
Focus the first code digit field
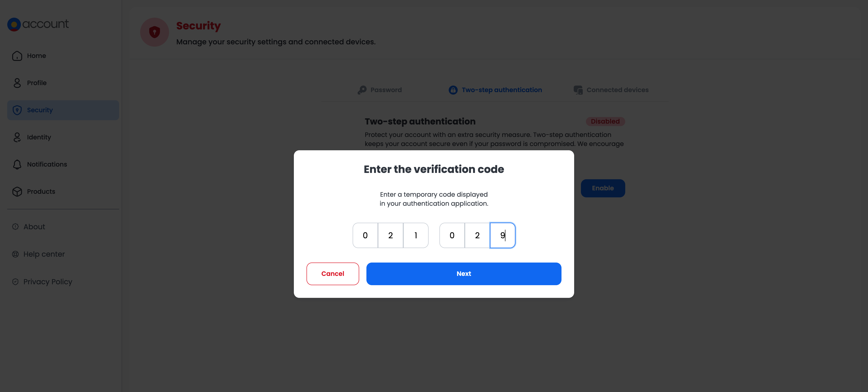365,235
